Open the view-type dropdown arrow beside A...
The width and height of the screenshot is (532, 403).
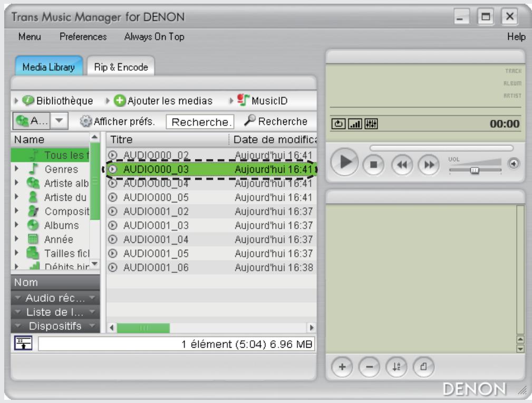(59, 121)
